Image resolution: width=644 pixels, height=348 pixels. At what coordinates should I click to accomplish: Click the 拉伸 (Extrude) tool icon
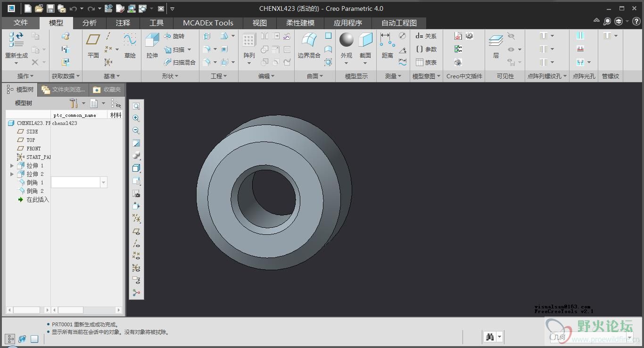point(152,41)
